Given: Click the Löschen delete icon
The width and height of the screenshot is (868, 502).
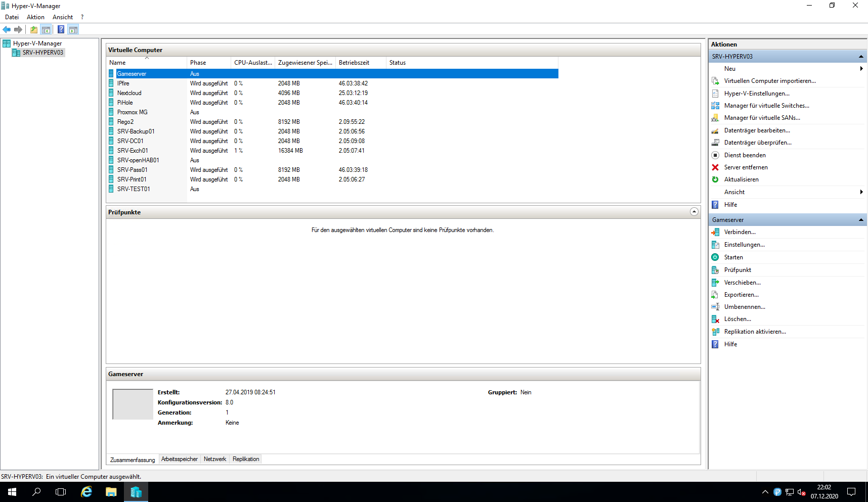Looking at the screenshot, I should (x=715, y=319).
